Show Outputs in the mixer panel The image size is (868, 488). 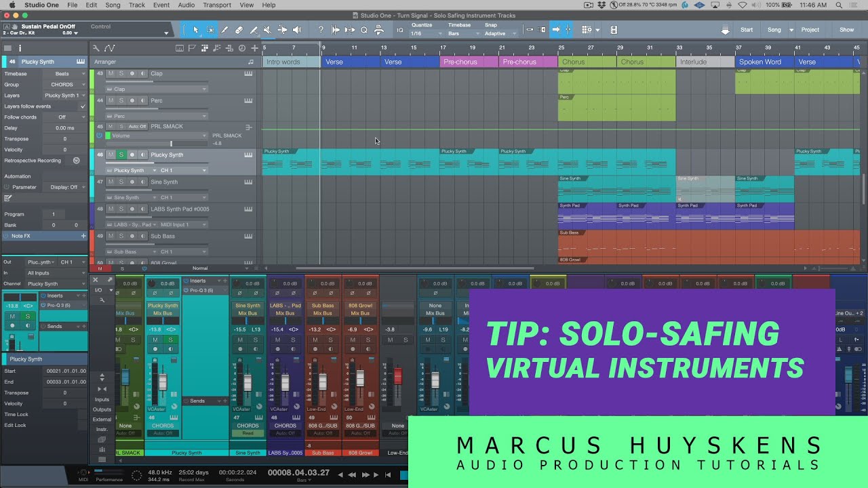point(102,409)
